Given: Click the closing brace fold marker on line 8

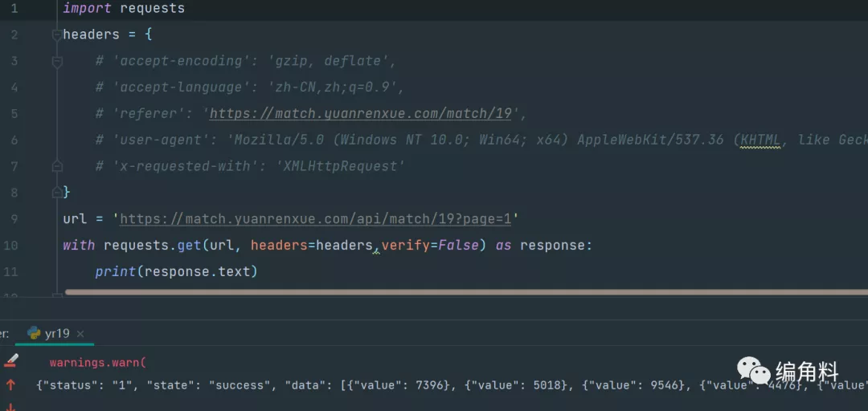Looking at the screenshot, I should pyautogui.click(x=56, y=193).
